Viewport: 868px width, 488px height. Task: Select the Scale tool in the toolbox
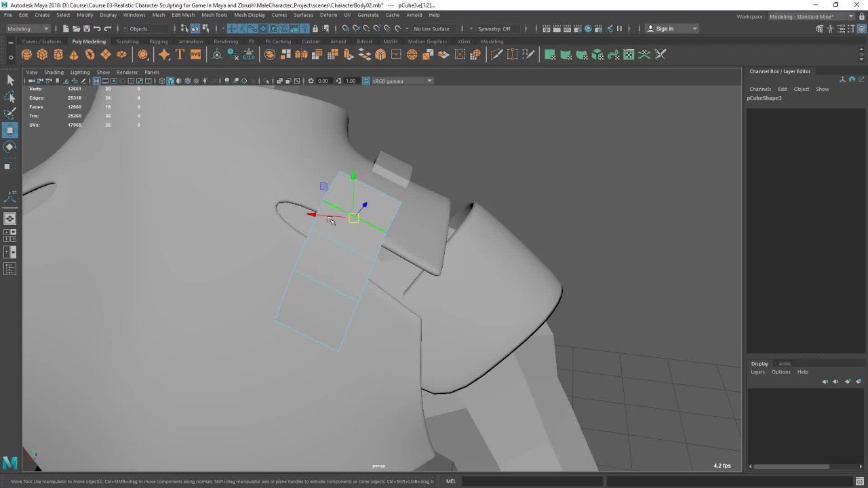tap(10, 165)
